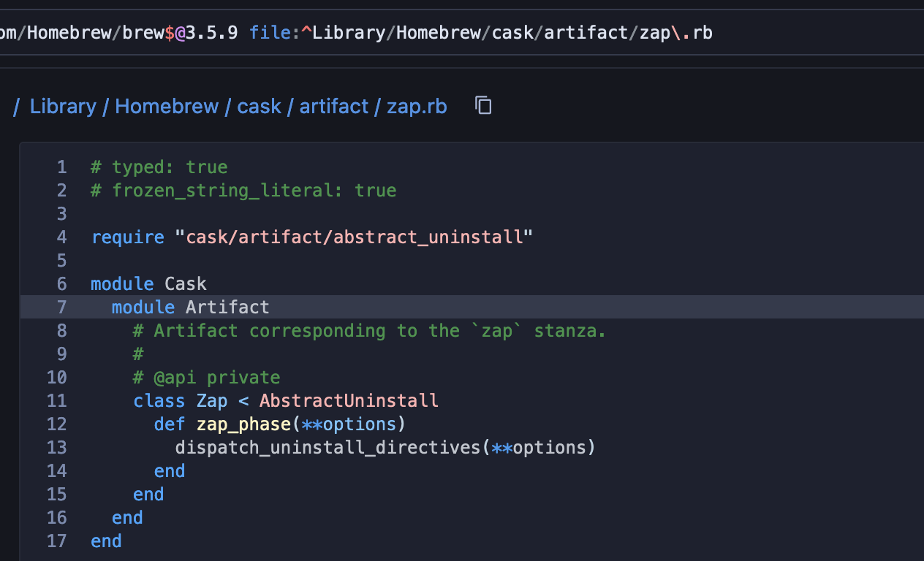Click the file: qualifier in the search bar
The image size is (924, 561).
pyautogui.click(x=272, y=32)
